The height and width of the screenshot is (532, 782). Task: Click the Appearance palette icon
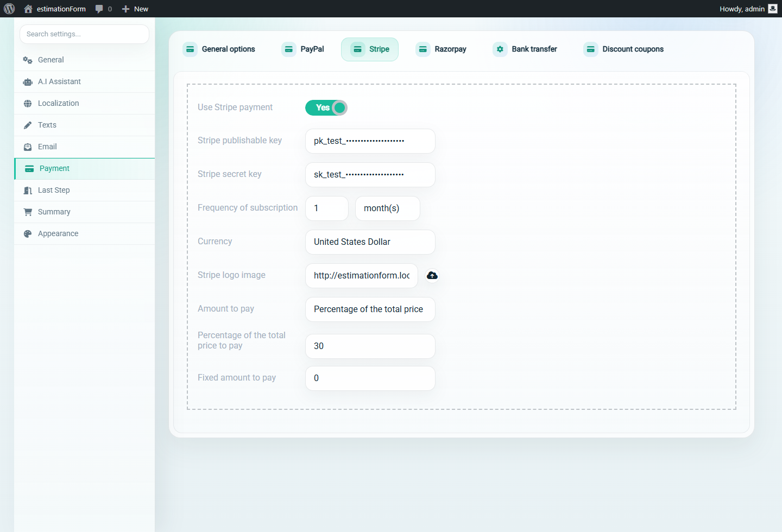[28, 234]
